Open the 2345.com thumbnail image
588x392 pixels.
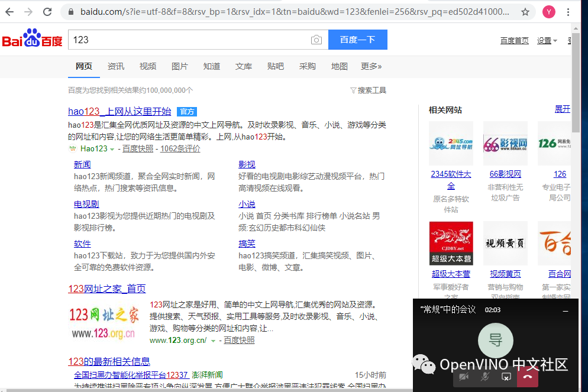[451, 143]
